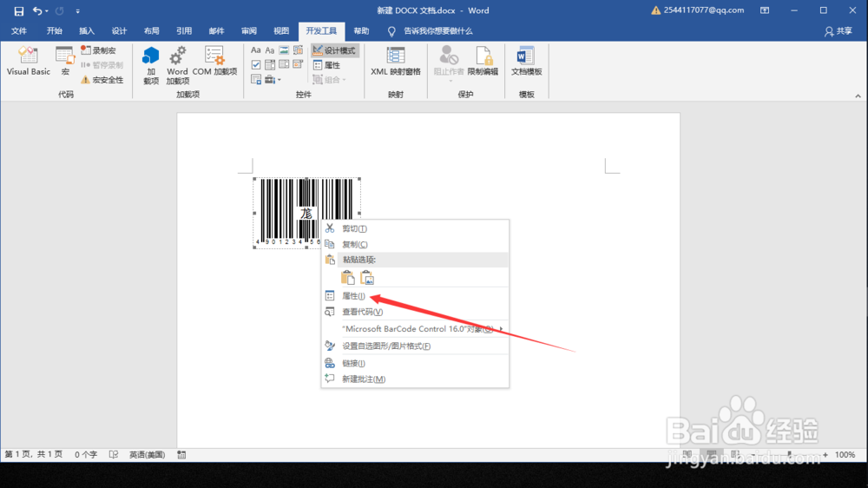Screen dimensions: 868x488
Task: Start 录制宏 macro recording
Action: click(x=99, y=50)
